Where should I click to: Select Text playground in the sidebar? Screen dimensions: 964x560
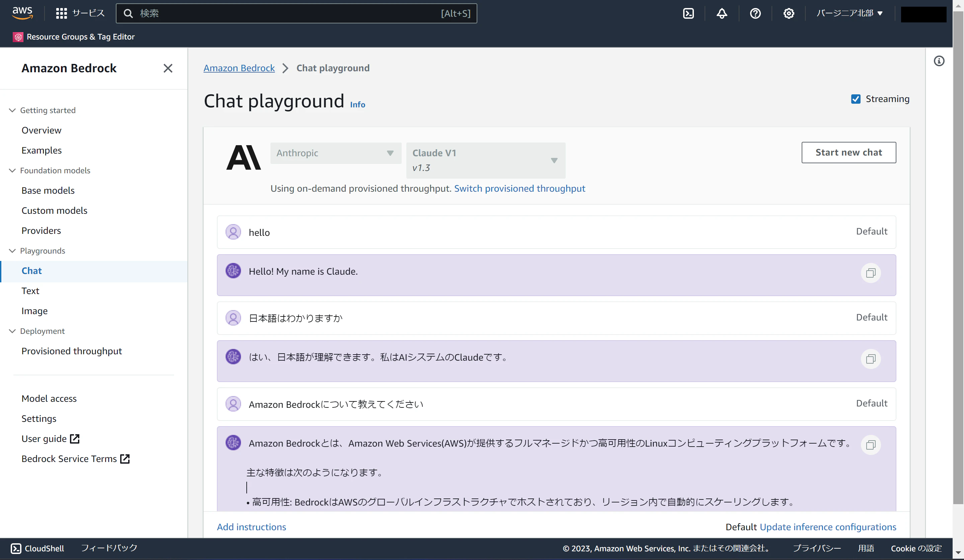(x=30, y=291)
